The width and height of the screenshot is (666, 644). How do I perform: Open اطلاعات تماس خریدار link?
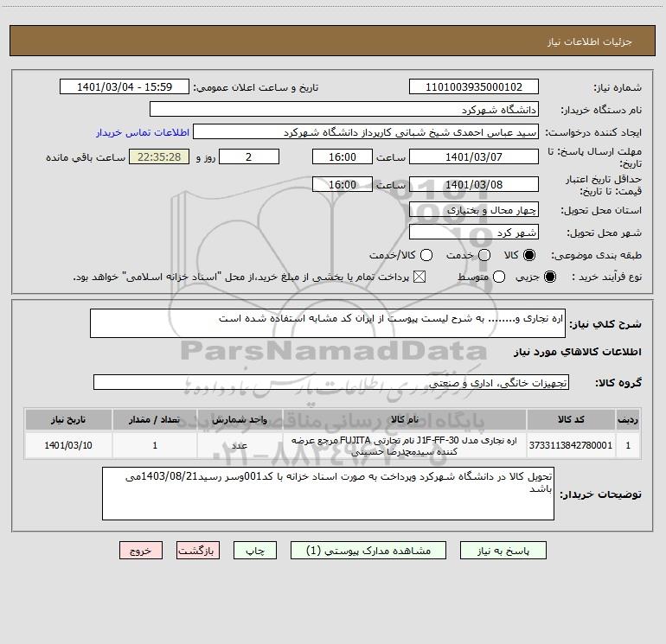(x=143, y=132)
